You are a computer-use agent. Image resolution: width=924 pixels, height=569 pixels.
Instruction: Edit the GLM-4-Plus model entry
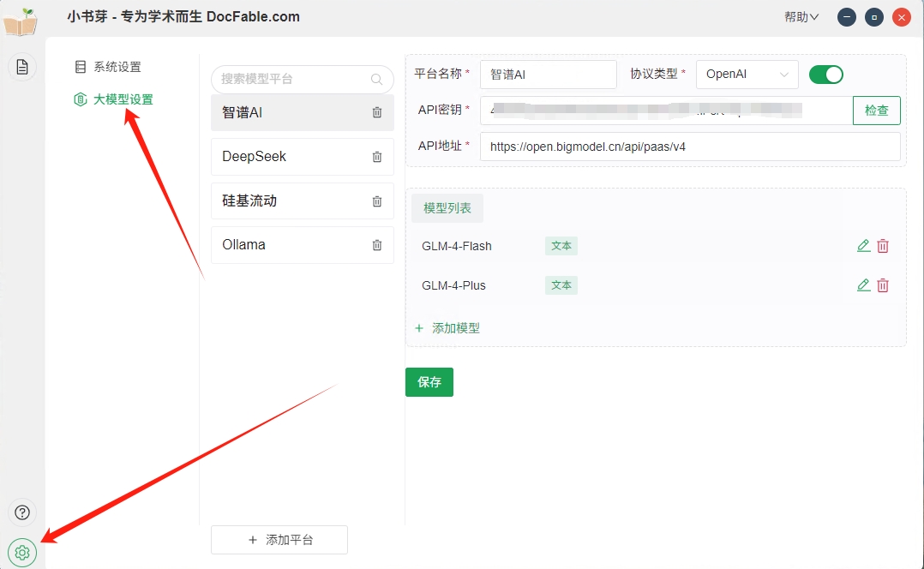click(863, 285)
